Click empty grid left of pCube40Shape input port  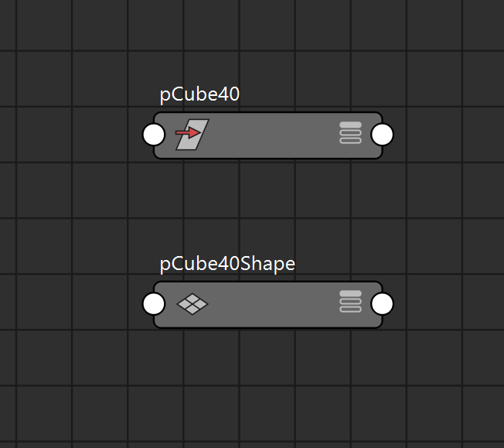[77, 304]
